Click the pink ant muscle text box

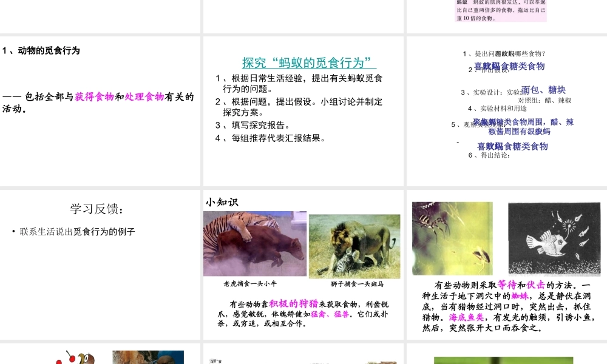tap(501, 10)
